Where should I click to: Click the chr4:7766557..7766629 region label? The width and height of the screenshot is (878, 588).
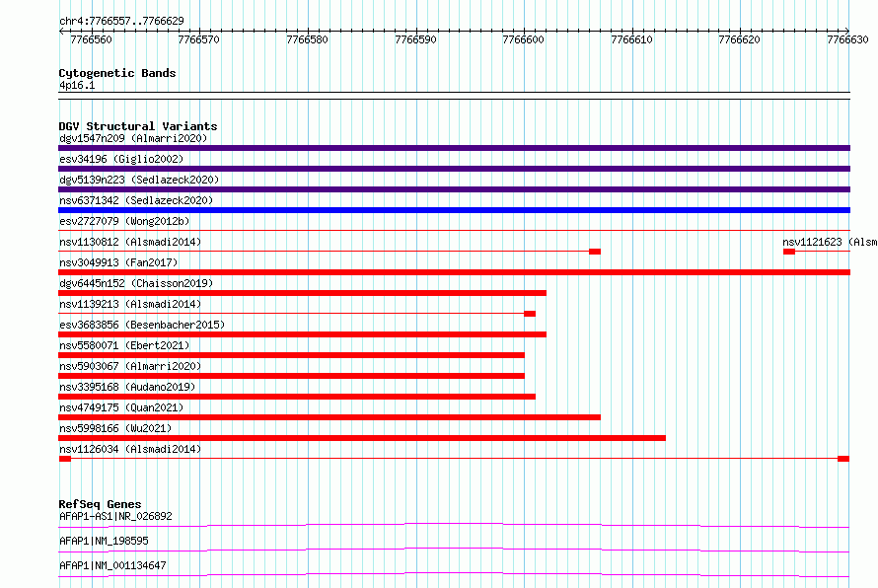[121, 21]
